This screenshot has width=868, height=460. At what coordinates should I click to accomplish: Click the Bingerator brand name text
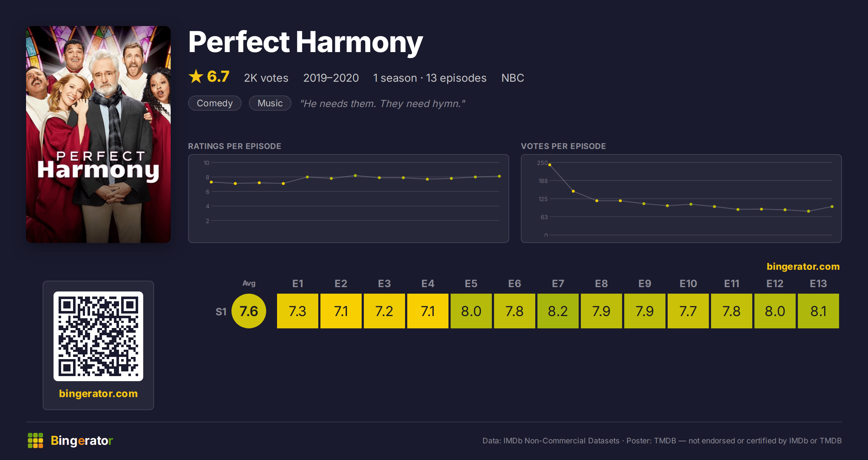(82, 440)
